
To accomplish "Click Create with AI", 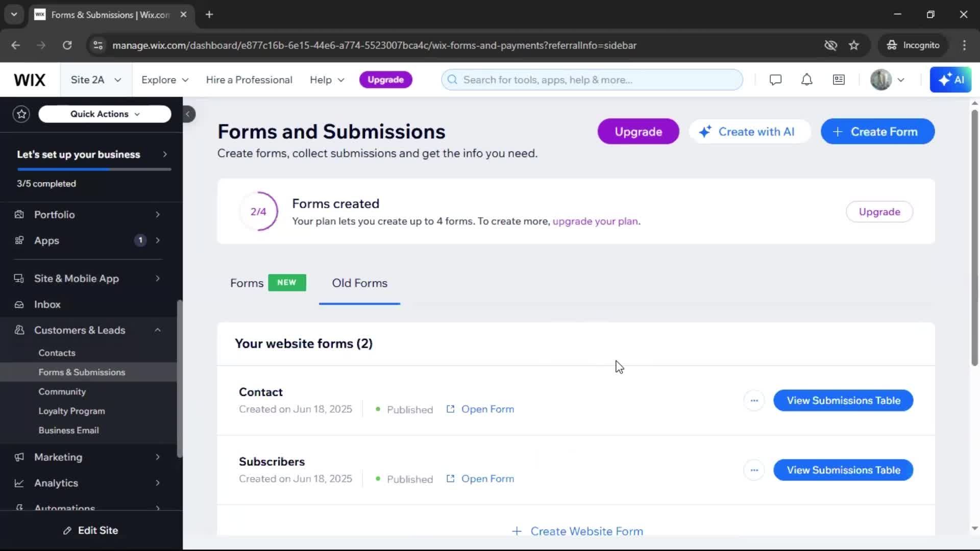I will pos(749,132).
